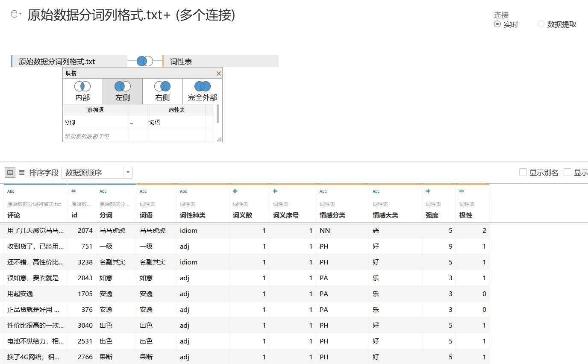Switch to data grid preview view
The width and height of the screenshot is (588, 364).
pos(10,172)
